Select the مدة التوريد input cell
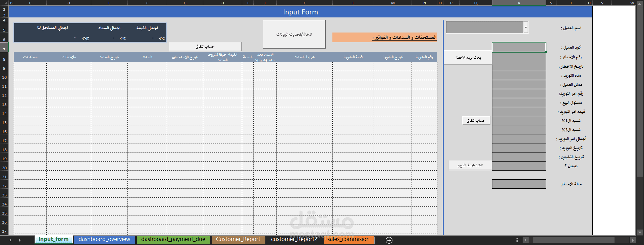The height and width of the screenshot is (245, 644). click(x=519, y=75)
